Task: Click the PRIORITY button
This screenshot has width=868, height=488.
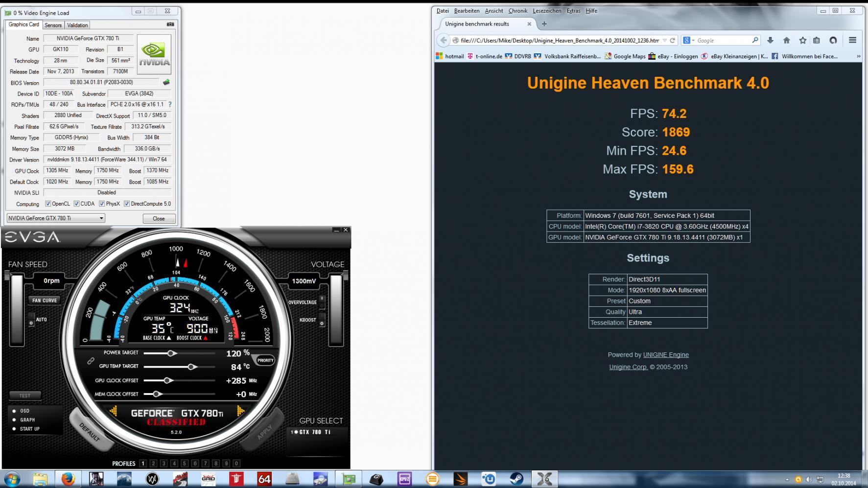Action: tap(265, 360)
